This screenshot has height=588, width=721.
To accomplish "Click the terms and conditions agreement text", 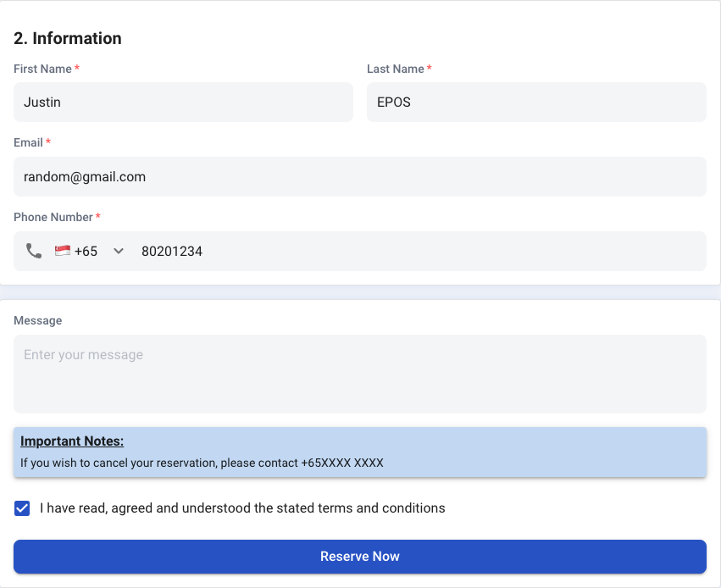I will point(242,508).
